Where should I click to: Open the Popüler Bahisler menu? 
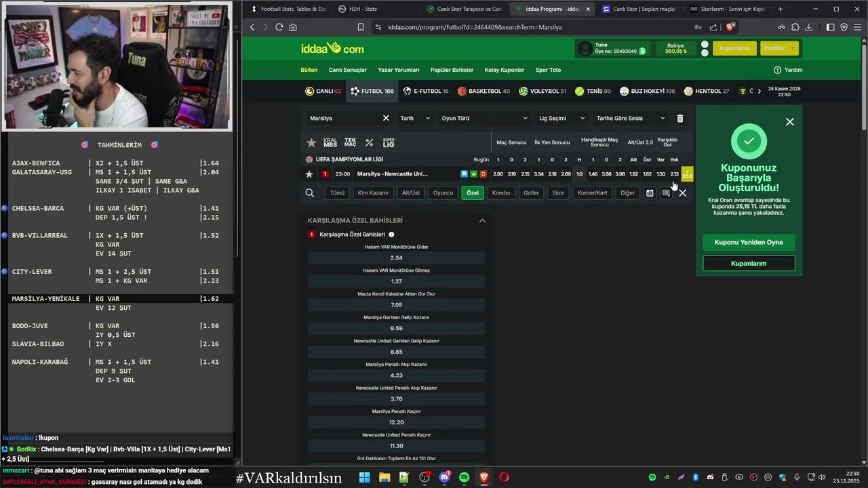452,70
